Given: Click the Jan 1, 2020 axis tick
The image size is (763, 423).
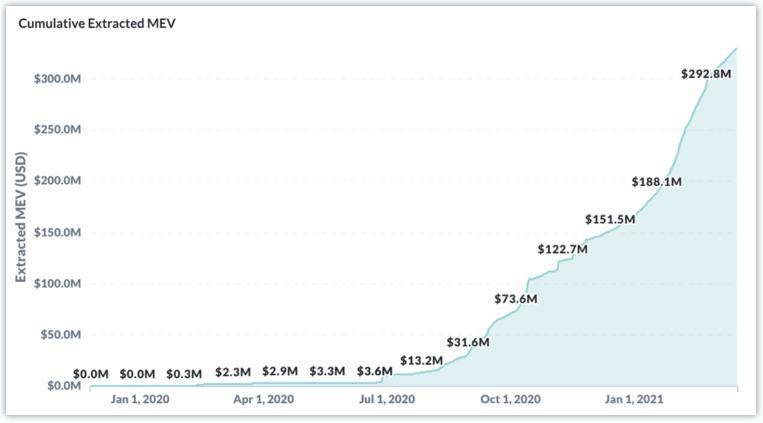Looking at the screenshot, I should pos(140,400).
